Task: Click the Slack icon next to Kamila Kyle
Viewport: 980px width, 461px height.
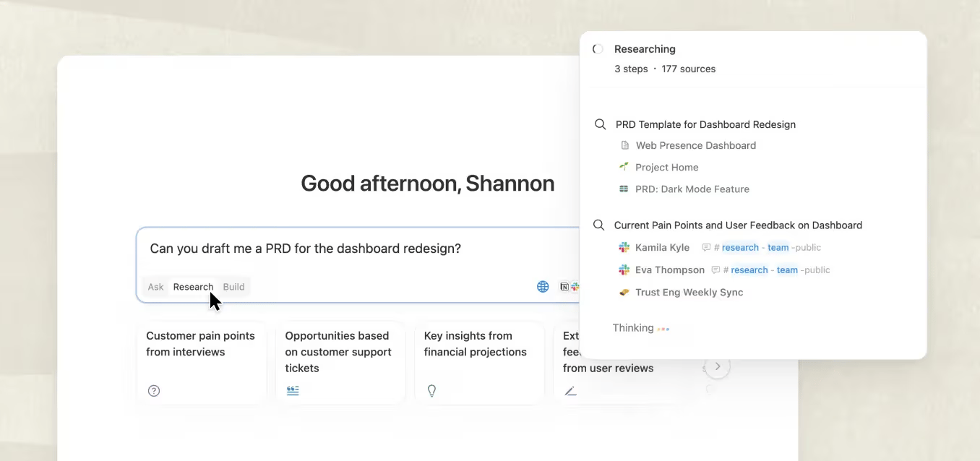Action: pyautogui.click(x=624, y=247)
